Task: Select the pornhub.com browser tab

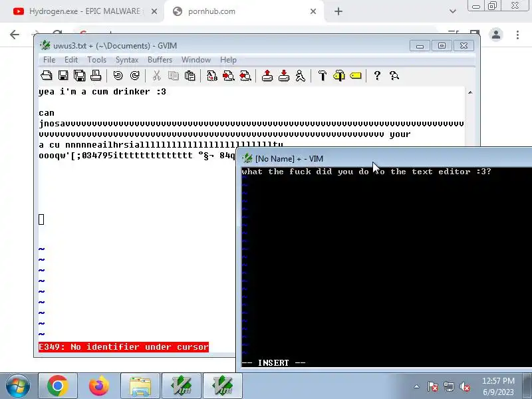Action: pos(243,11)
